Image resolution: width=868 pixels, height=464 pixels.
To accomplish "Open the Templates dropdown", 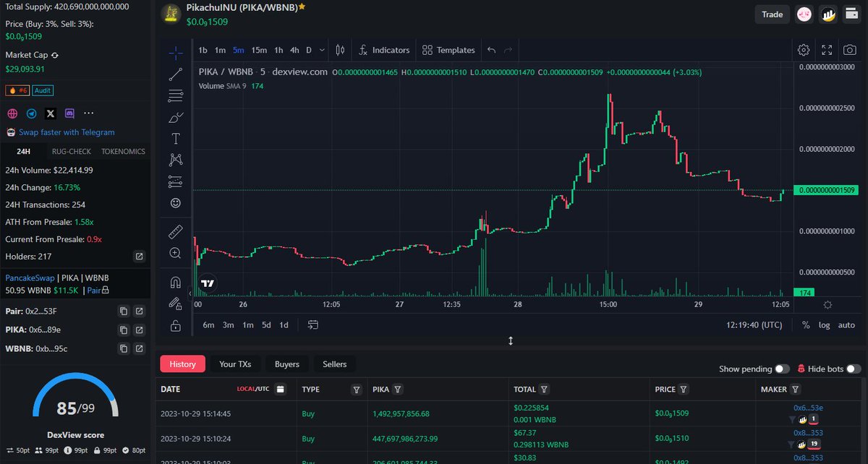I will pos(448,50).
